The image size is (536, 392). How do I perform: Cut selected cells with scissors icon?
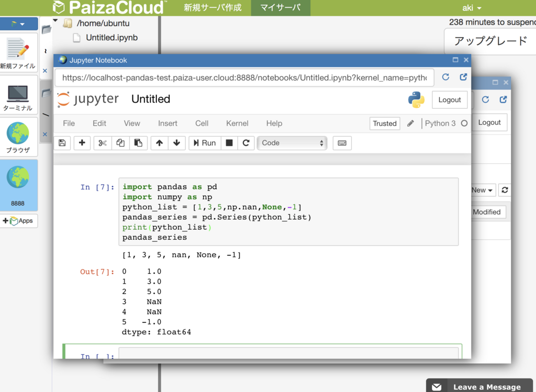pyautogui.click(x=102, y=143)
